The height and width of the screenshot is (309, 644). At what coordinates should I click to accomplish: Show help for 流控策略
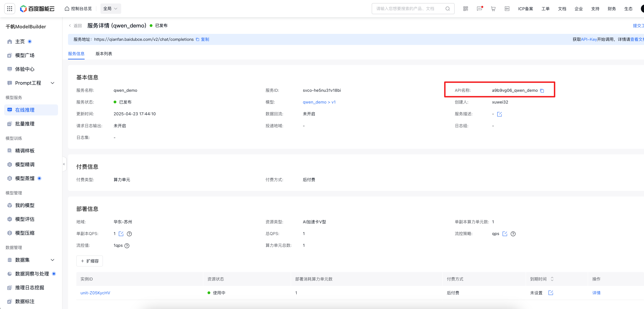point(513,234)
